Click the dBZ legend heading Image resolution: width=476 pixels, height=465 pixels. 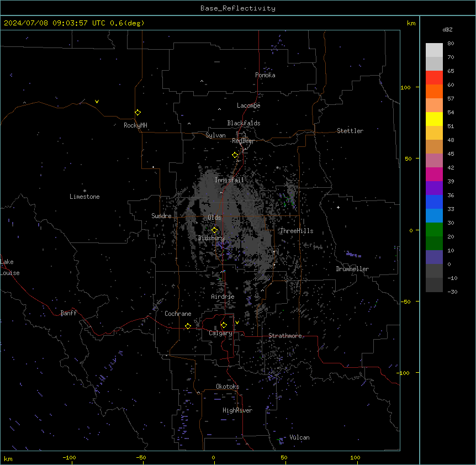[x=447, y=30]
